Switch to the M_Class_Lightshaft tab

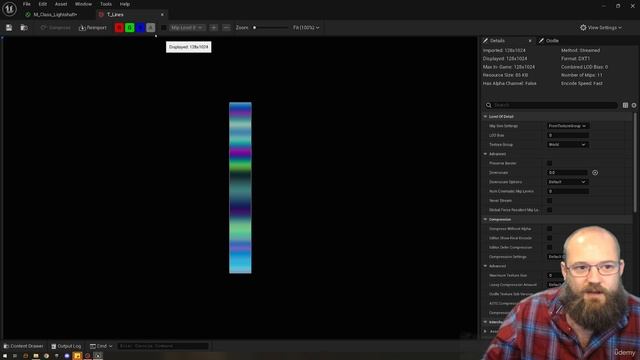tap(55, 15)
